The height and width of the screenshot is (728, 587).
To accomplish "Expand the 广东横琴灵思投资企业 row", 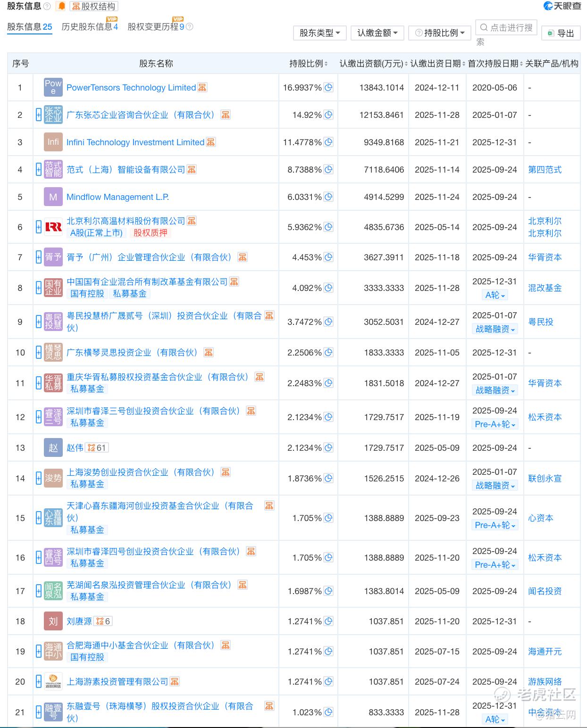I will click(x=39, y=352).
